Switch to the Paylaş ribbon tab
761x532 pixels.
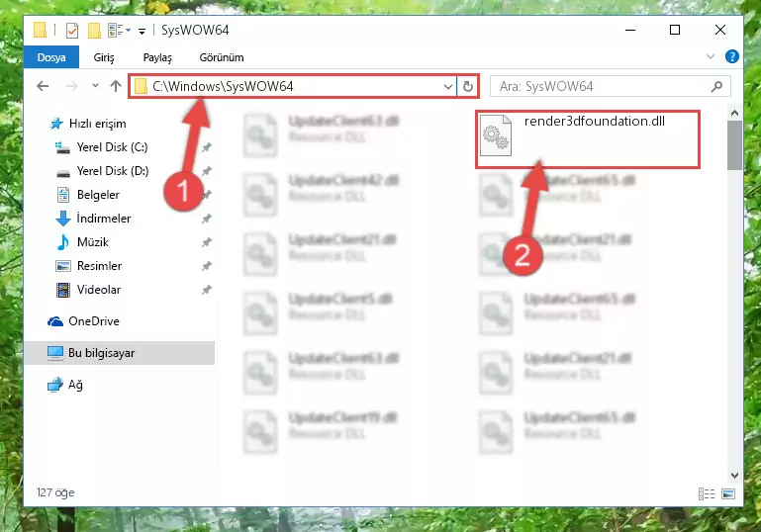pyautogui.click(x=157, y=57)
